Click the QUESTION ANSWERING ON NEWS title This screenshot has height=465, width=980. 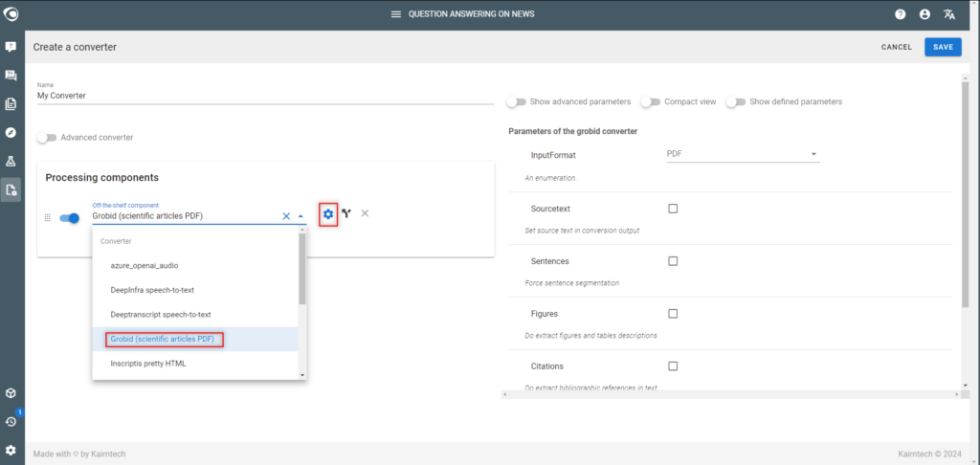pos(471,14)
